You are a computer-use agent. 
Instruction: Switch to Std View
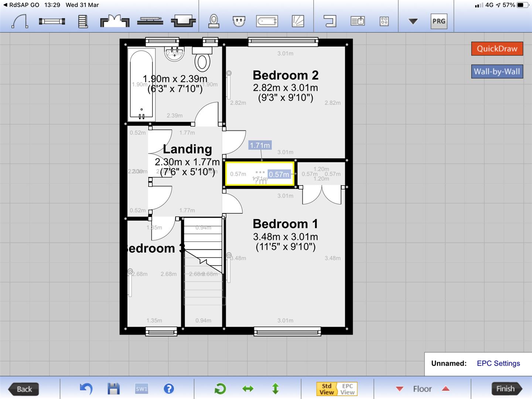[x=327, y=389]
